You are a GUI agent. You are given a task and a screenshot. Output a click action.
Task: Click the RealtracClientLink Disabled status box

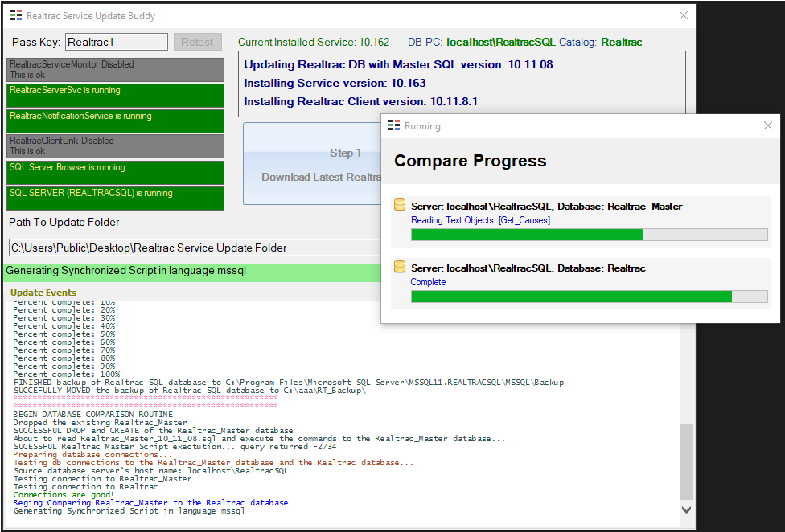[115, 146]
